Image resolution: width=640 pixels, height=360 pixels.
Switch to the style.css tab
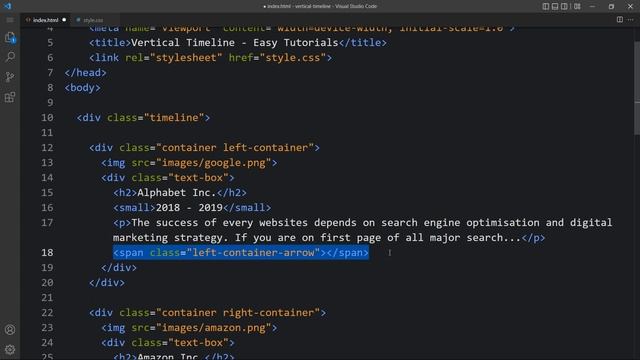point(93,20)
